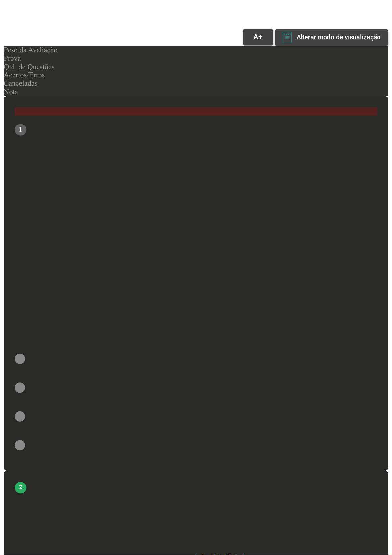
Task: Select the second answer option of question 1
Action: [x=20, y=388]
